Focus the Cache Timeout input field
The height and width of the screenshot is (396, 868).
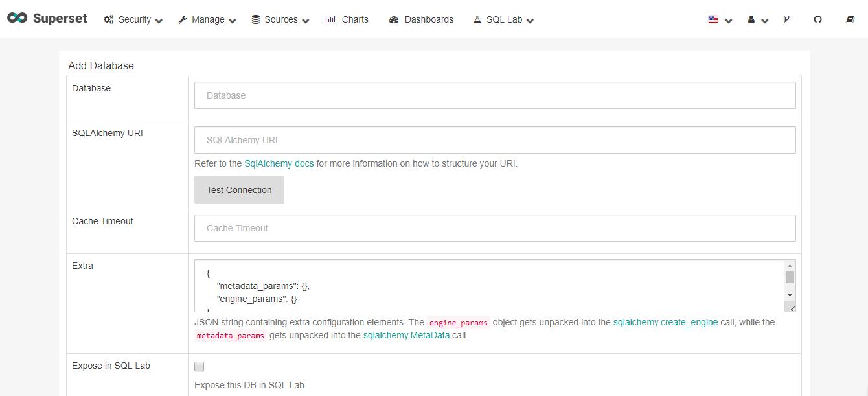tap(495, 228)
